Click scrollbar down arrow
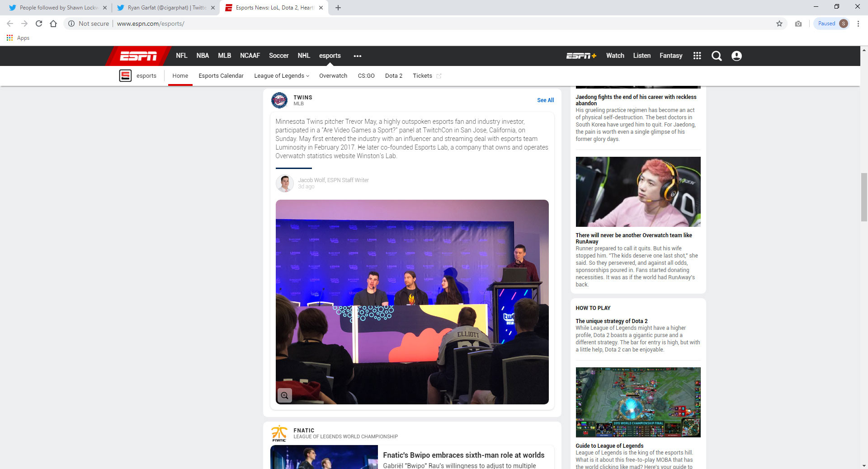Screen dimensions: 868x469 coord(864,465)
